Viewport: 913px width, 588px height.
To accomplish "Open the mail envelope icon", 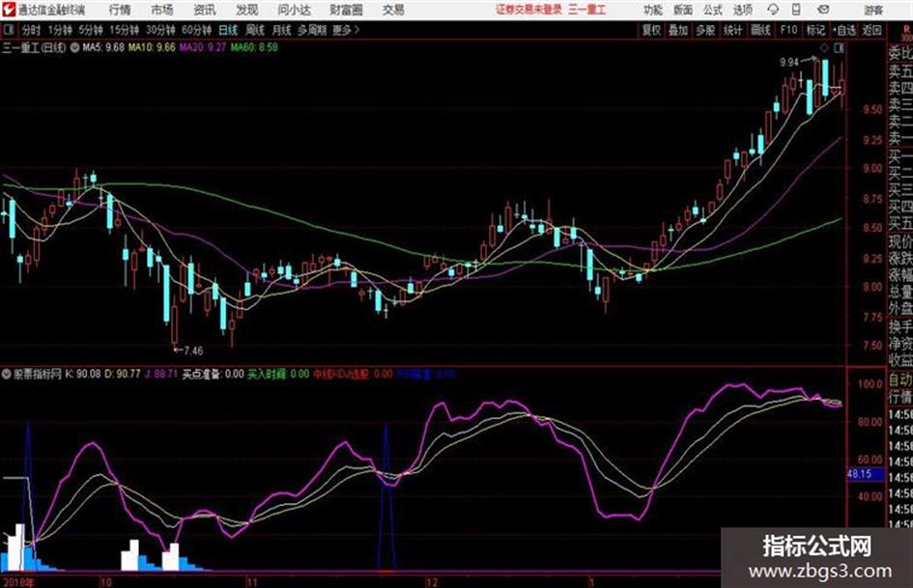I will (x=823, y=10).
